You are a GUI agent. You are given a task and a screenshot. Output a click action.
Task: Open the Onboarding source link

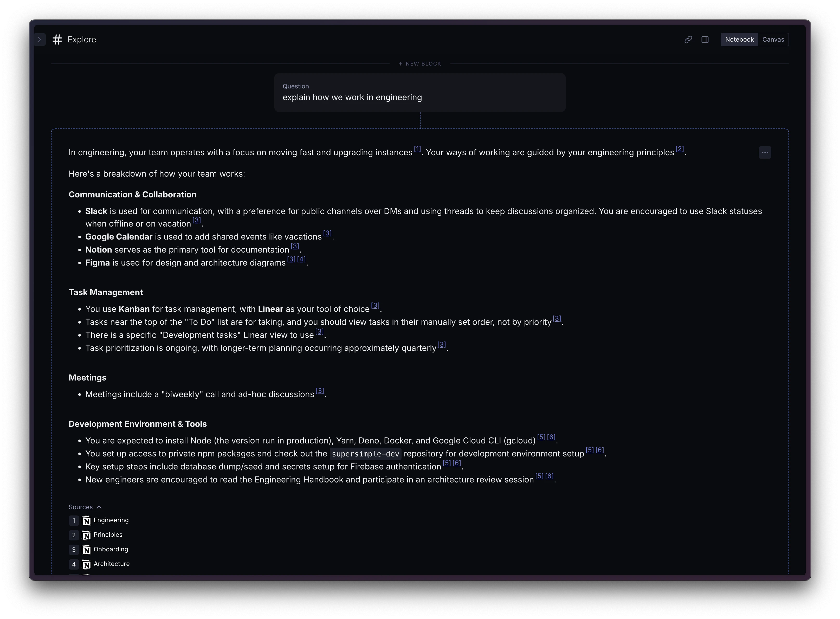coord(111,549)
